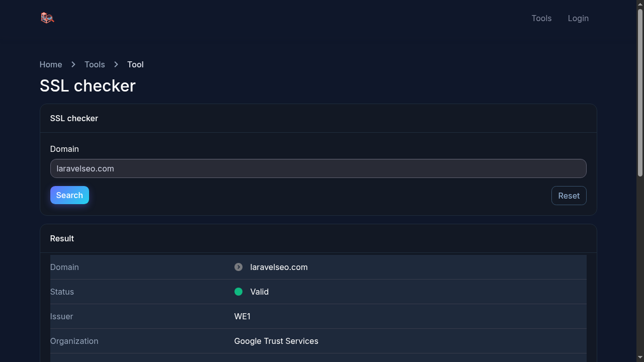Select the laravelseo.com result text
The width and height of the screenshot is (644, 362).
click(279, 267)
